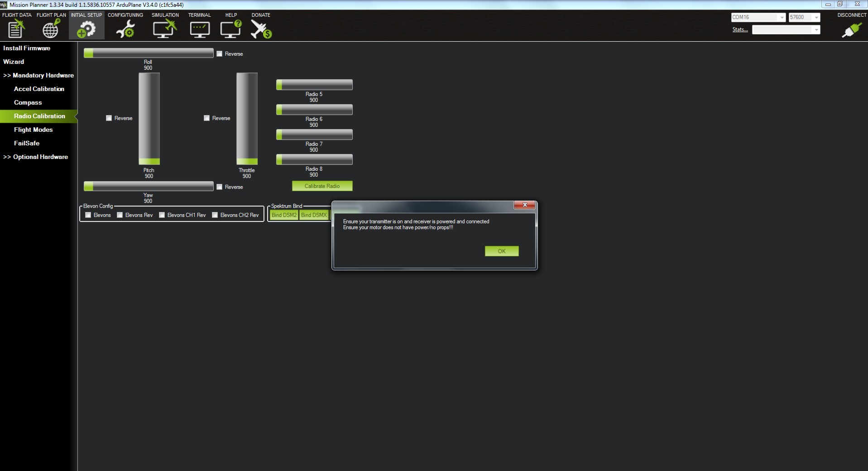The width and height of the screenshot is (868, 471).
Task: Enable Reverse checkbox for Roll
Action: pos(220,54)
